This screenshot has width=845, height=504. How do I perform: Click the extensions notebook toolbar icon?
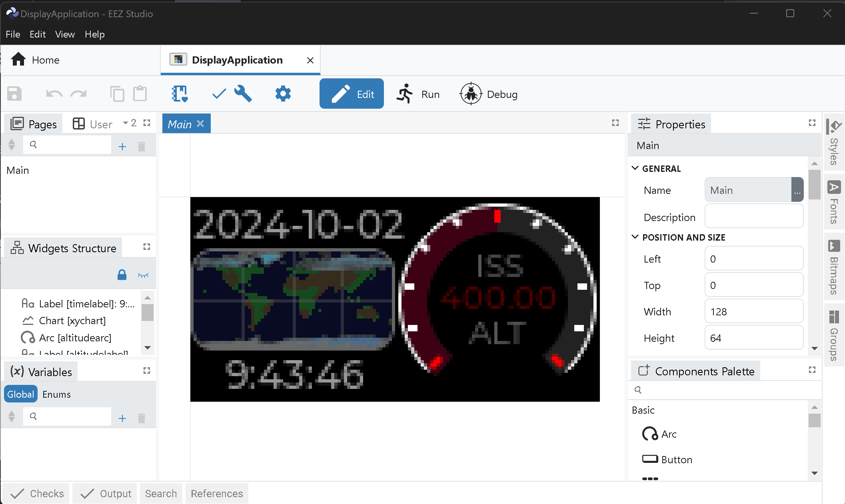pos(180,94)
